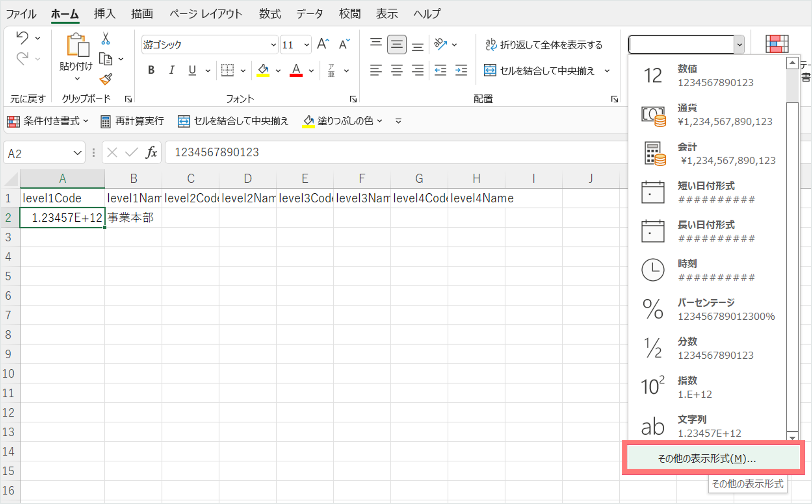Switch to データ tab

tap(310, 14)
